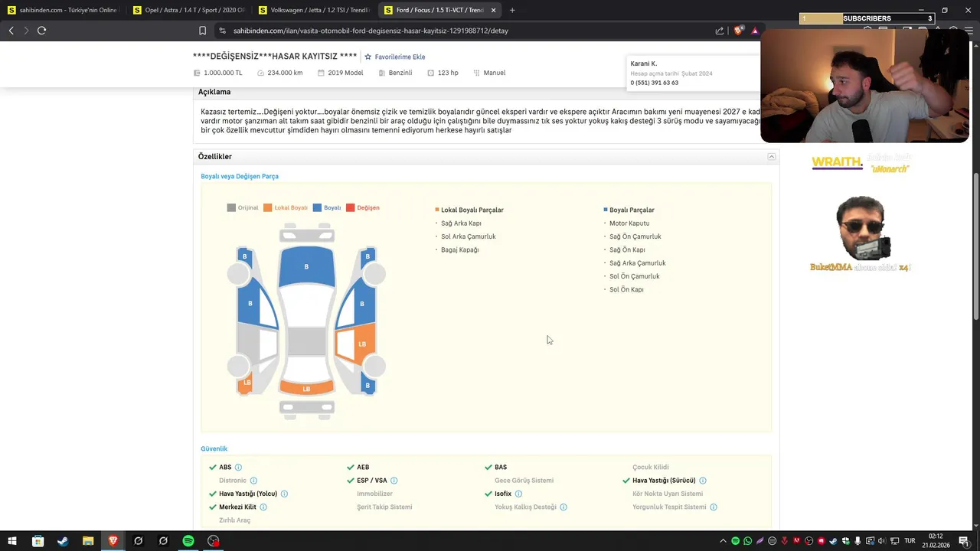Open the Windows Start menu
Screen dimensions: 980x551
click(x=12, y=541)
